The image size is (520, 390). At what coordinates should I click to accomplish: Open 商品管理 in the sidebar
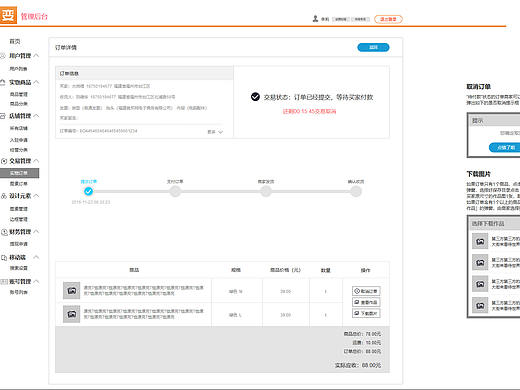pyautogui.click(x=19, y=94)
